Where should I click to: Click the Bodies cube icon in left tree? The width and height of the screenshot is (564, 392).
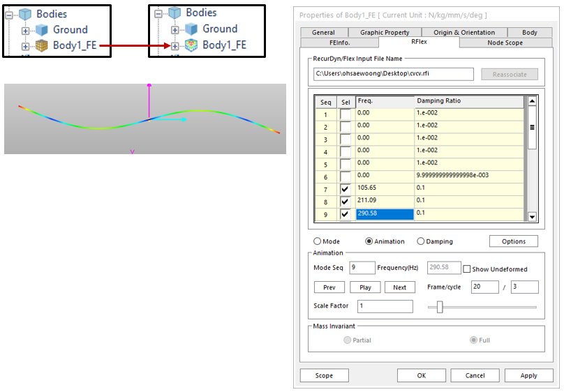[25, 15]
